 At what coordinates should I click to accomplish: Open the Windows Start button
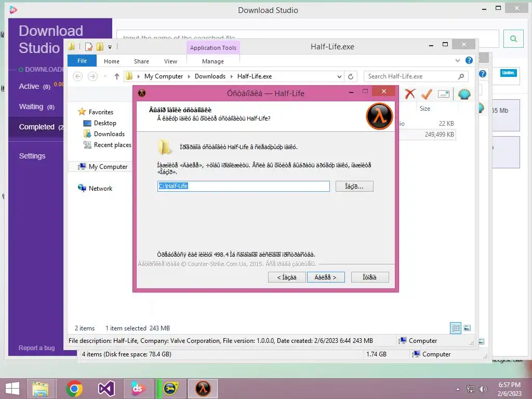(x=12, y=389)
